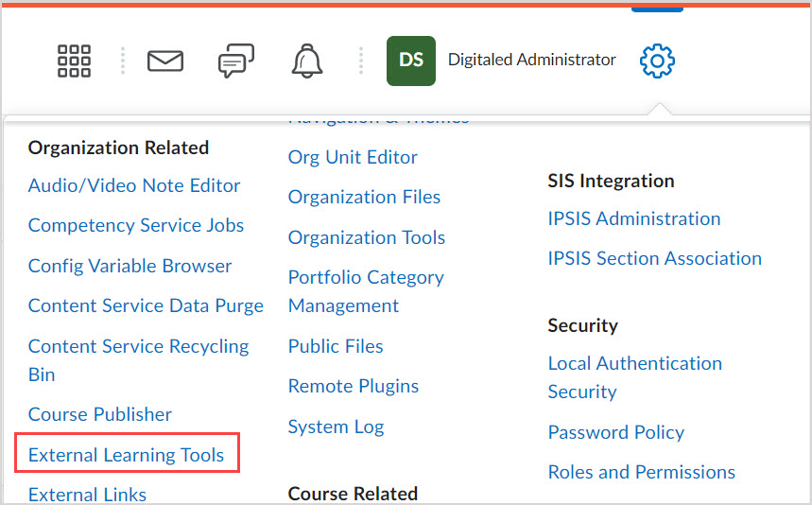Click the Security section heading

[583, 325]
